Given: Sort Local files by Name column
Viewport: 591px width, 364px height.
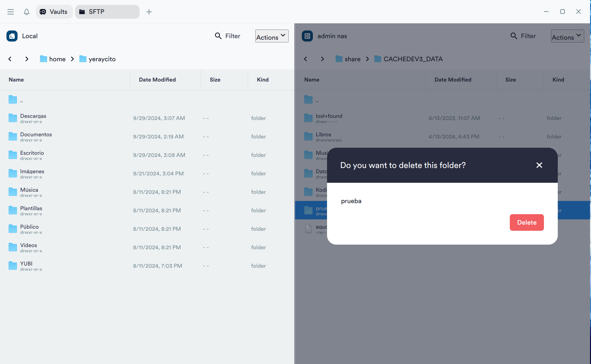Looking at the screenshot, I should pos(16,80).
